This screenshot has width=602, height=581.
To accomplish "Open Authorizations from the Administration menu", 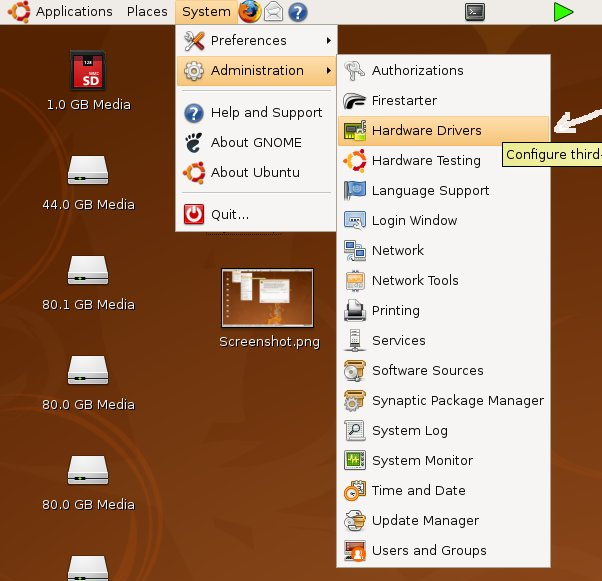I will 443,70.
